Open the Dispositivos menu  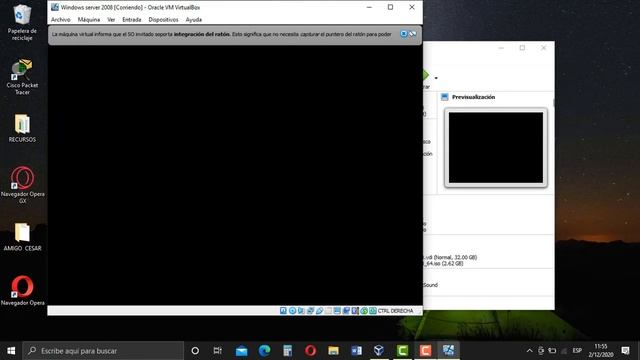point(163,20)
